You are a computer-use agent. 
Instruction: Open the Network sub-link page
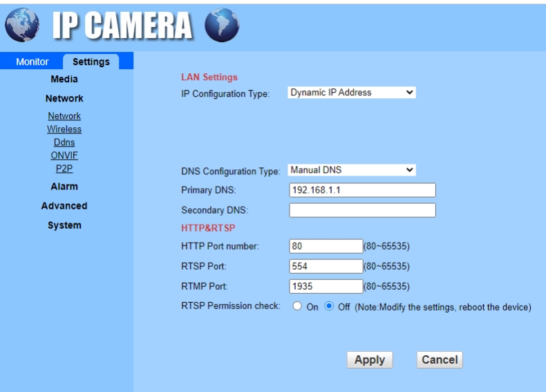(64, 115)
